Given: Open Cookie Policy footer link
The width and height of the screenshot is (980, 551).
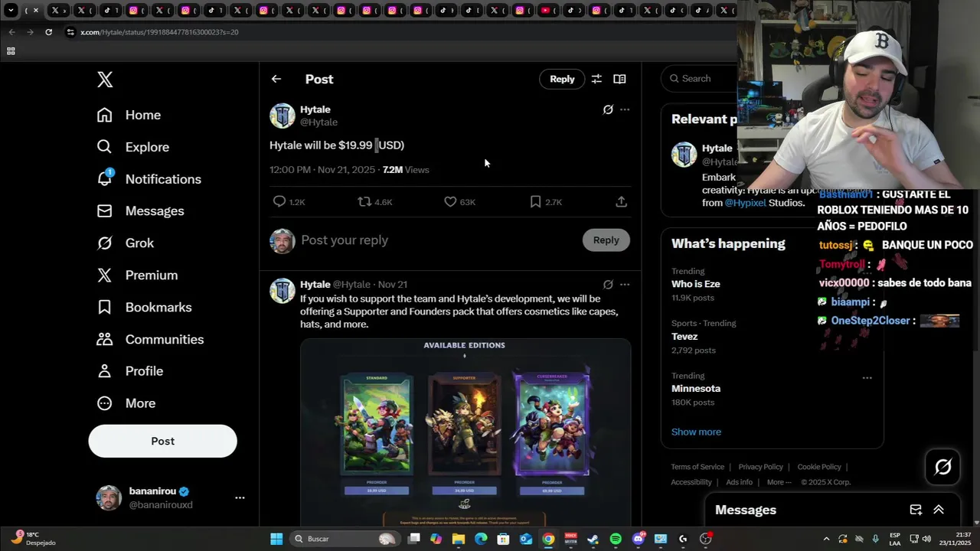Looking at the screenshot, I should tap(819, 467).
